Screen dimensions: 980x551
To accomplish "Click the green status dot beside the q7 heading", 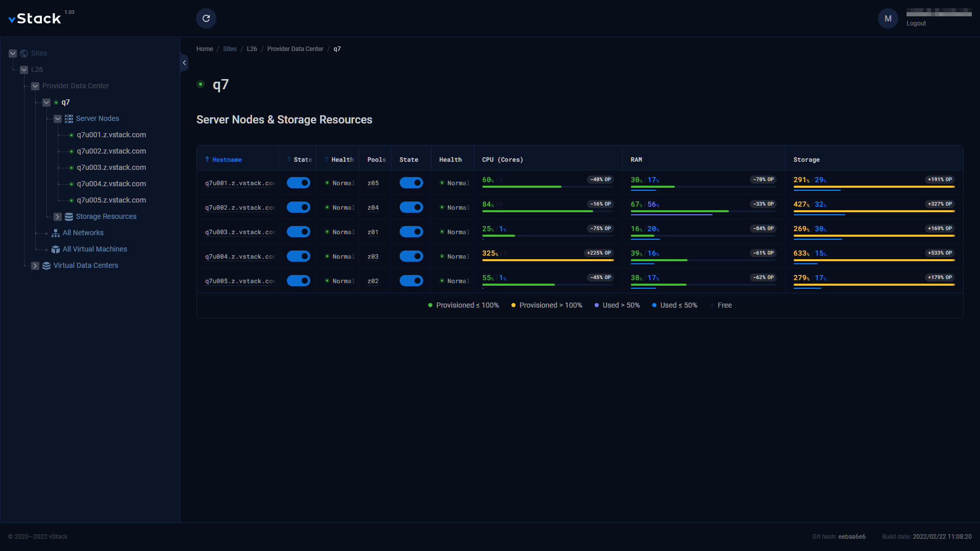I will (x=201, y=84).
